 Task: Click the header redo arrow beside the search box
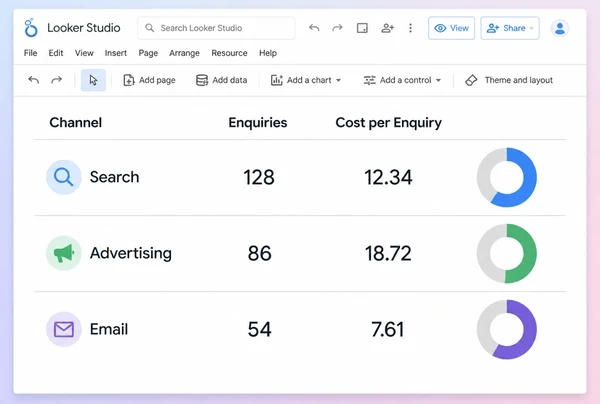click(337, 28)
